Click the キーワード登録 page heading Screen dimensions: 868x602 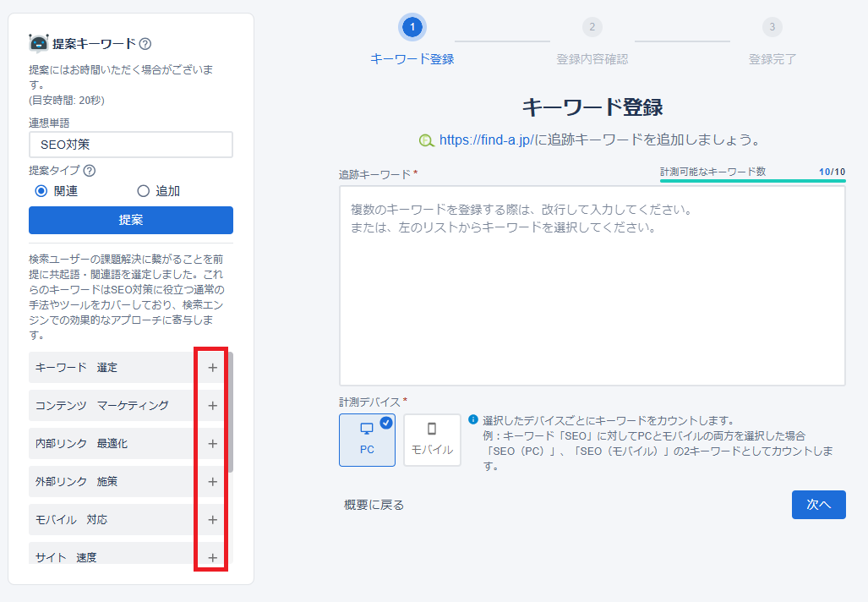tap(592, 107)
